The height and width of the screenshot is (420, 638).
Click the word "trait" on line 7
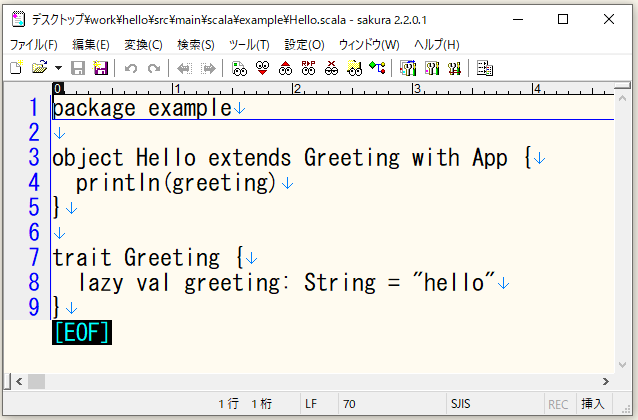[x=82, y=258]
